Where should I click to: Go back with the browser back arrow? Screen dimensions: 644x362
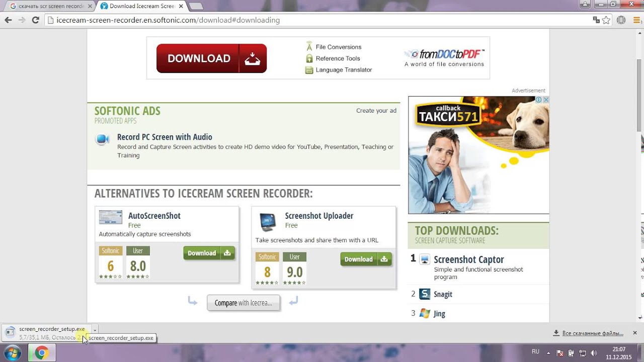pos(8,20)
